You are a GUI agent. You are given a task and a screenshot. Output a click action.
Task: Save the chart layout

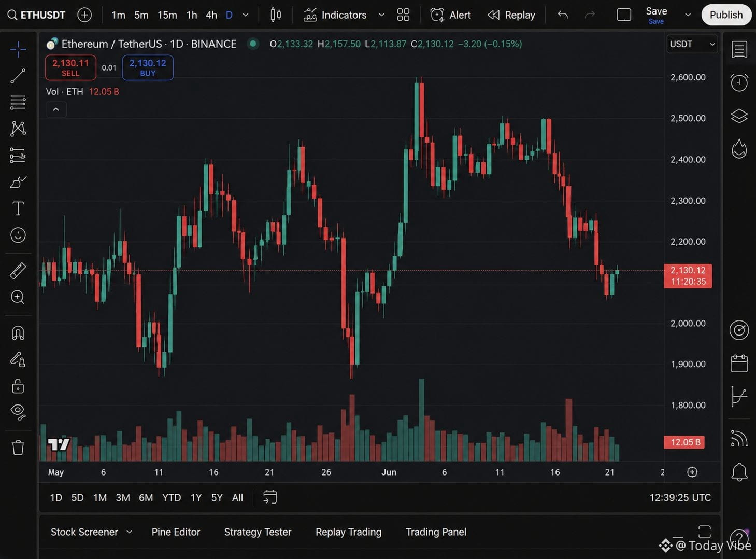click(x=656, y=15)
